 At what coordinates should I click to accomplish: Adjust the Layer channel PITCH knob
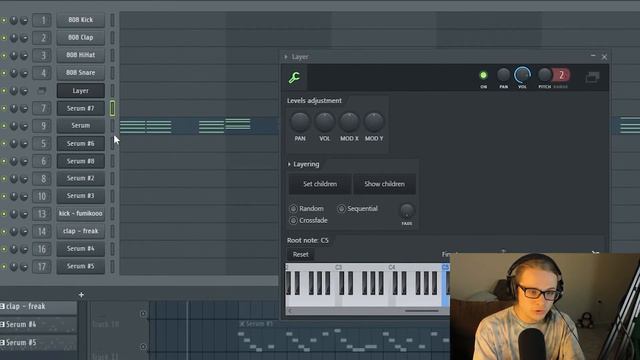544,75
